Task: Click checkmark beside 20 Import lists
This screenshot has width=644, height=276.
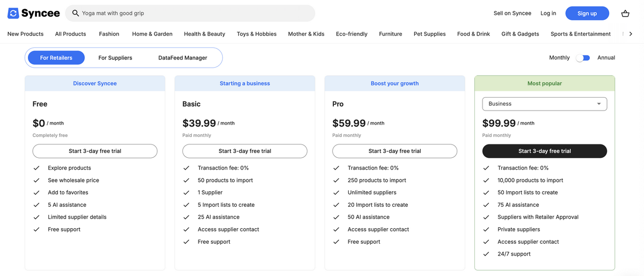Action: click(x=336, y=205)
